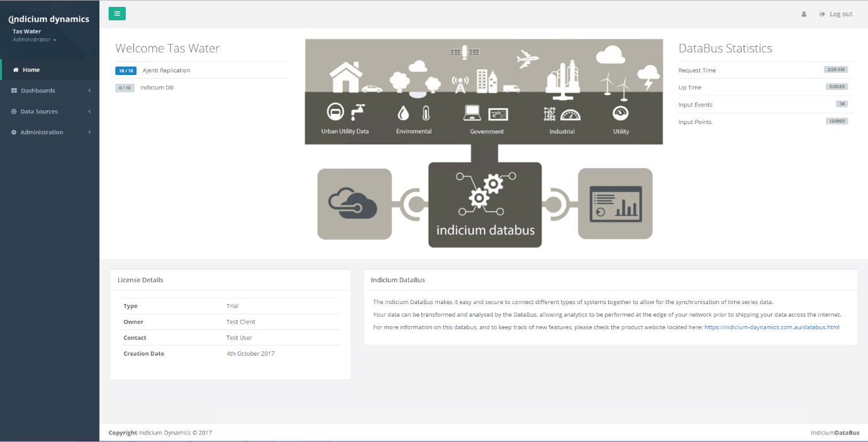The width and height of the screenshot is (868, 442).
Task: Click the Input Points value 154989
Action: (x=837, y=121)
